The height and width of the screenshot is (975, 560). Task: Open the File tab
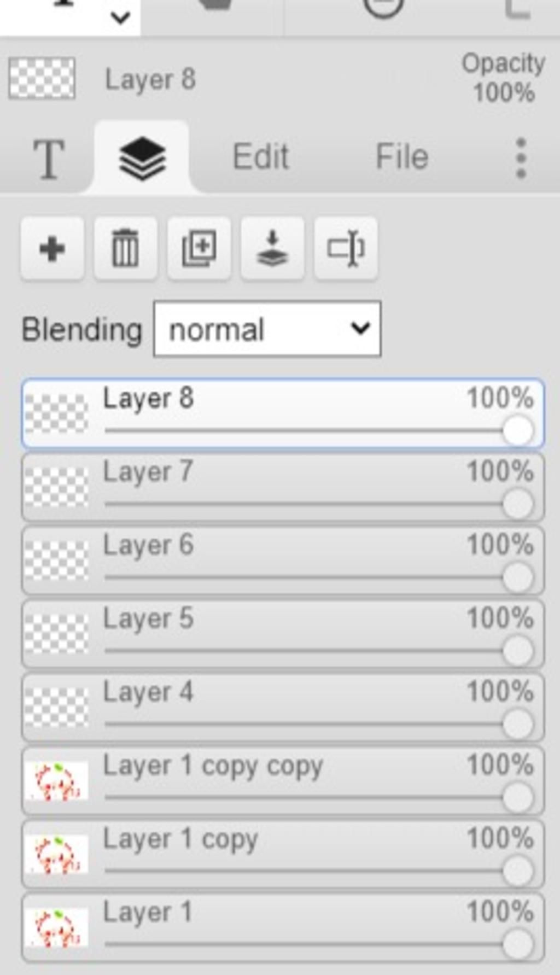pos(402,157)
